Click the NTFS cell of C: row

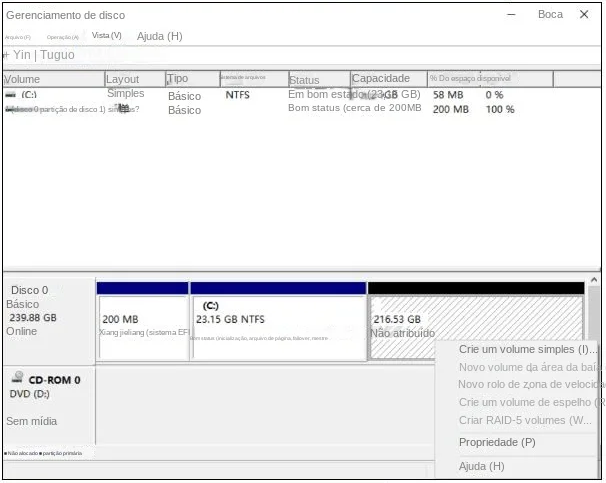(x=238, y=95)
